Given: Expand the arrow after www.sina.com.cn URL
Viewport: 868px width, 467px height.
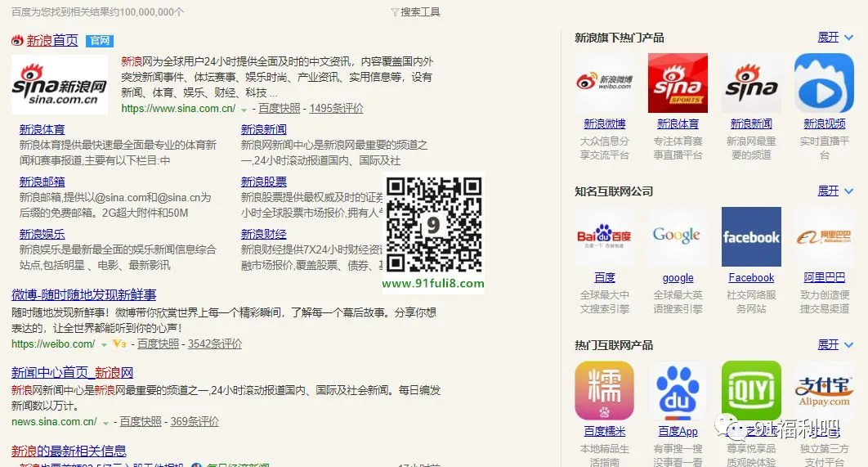Looking at the screenshot, I should (244, 110).
